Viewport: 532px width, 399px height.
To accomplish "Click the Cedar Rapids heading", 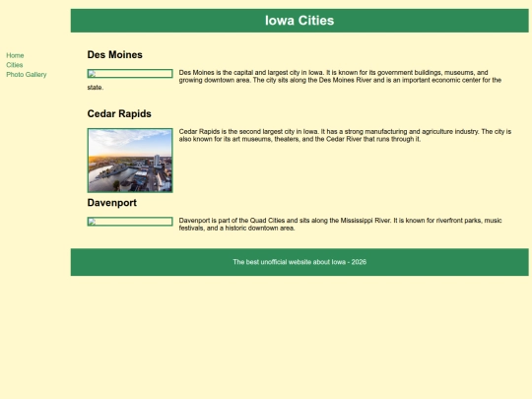I will (x=119, y=113).
